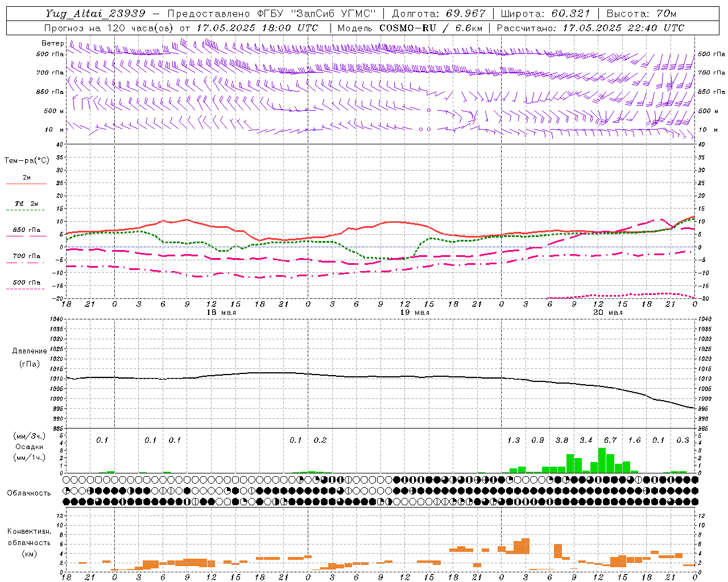Click the "700 гПа" temperature legend entry
The image size is (728, 582).
[x=27, y=256]
